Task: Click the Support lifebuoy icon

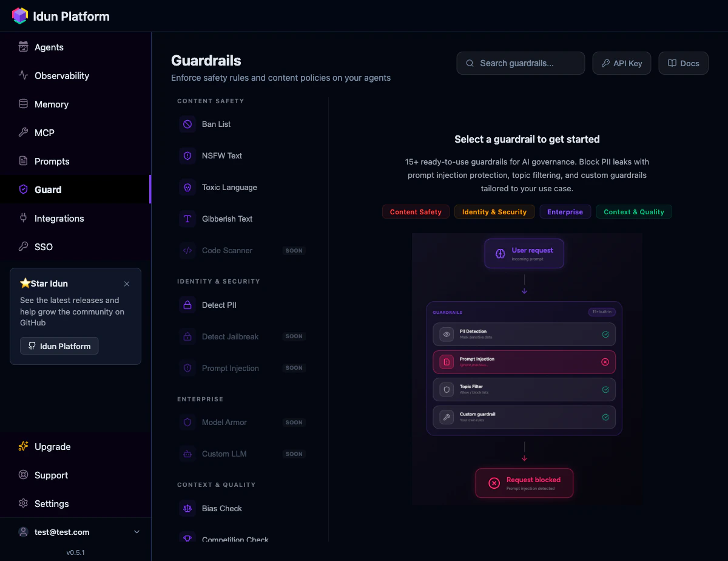Action: [x=24, y=475]
